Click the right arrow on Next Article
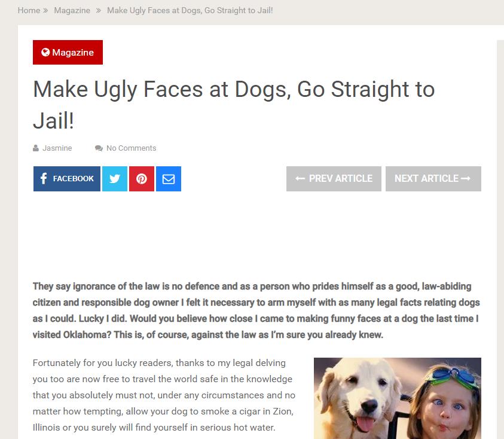Viewport: 504px width, 439px height. [465, 178]
